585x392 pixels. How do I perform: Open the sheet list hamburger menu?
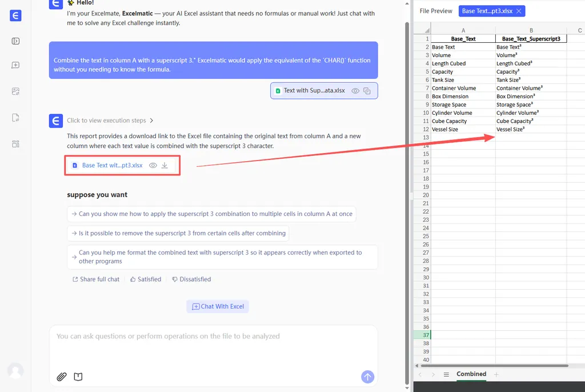click(x=446, y=374)
